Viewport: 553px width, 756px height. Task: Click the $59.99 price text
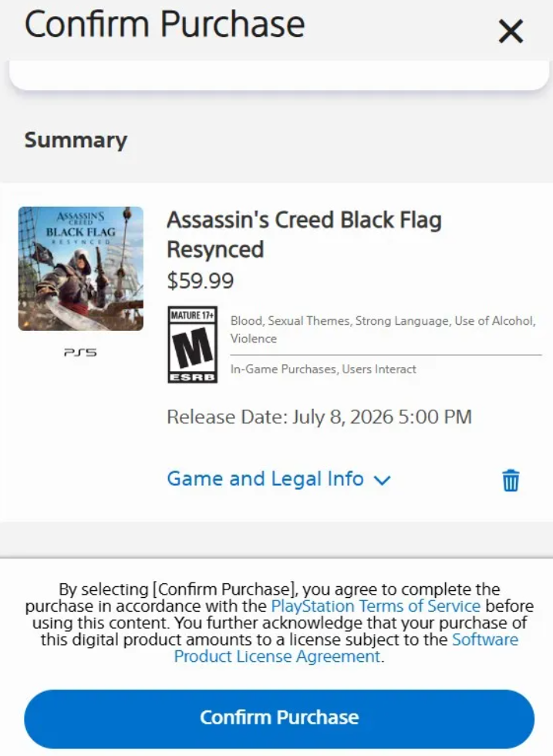click(x=200, y=281)
